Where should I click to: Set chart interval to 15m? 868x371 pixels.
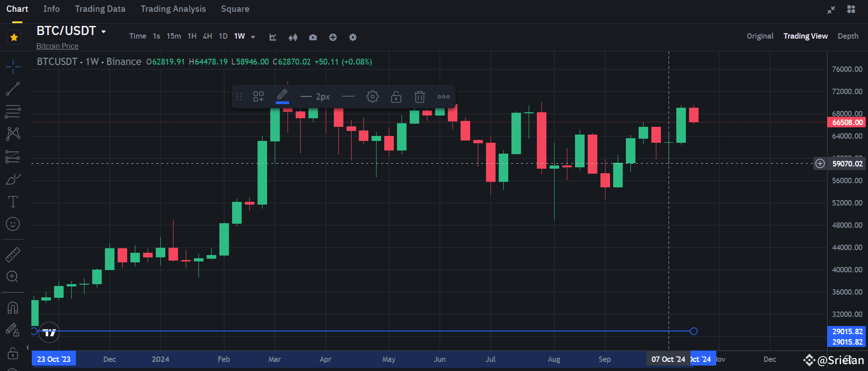174,36
